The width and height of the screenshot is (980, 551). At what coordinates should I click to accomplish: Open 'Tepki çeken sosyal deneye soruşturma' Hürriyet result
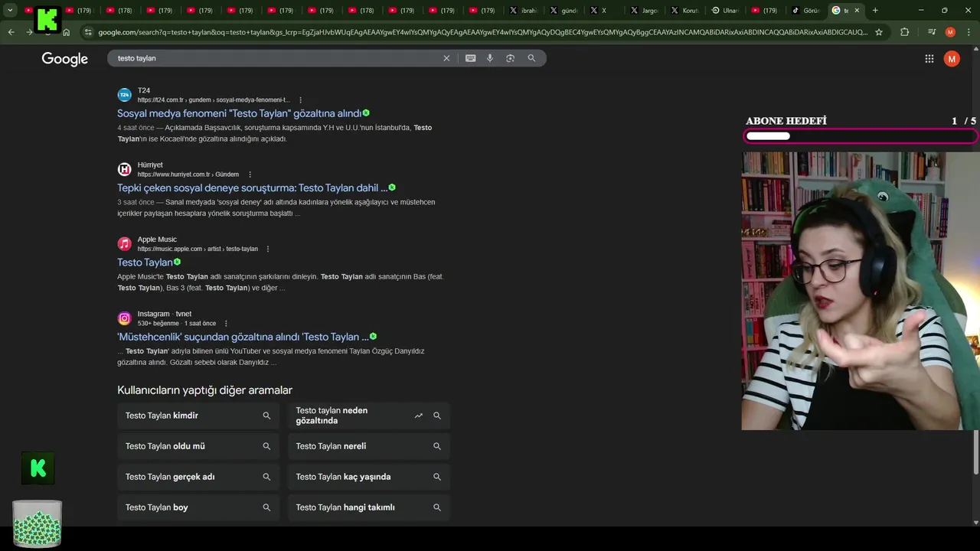252,187
